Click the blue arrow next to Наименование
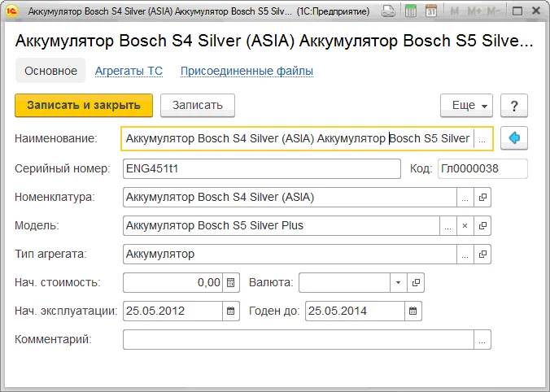 pos(513,139)
